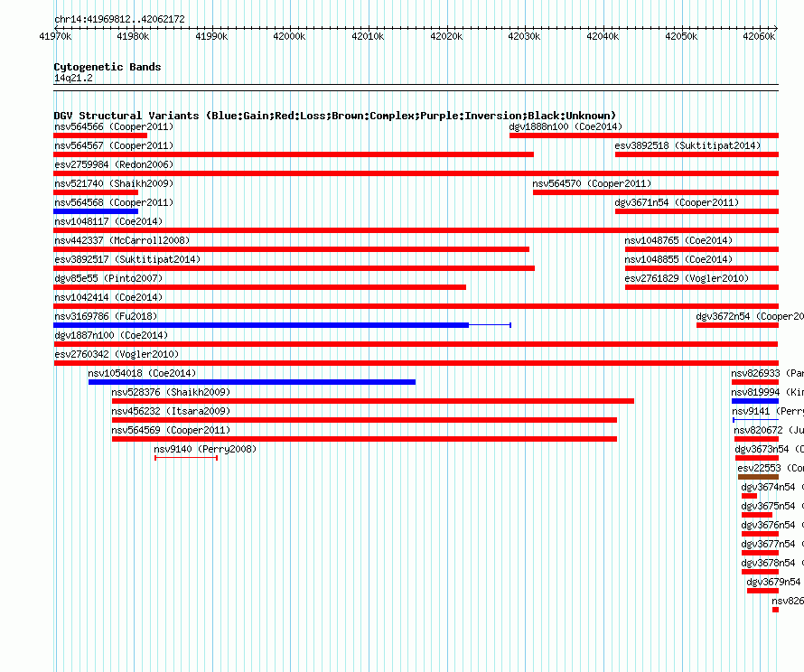Click the blue bar of nsv3169786

261,325
